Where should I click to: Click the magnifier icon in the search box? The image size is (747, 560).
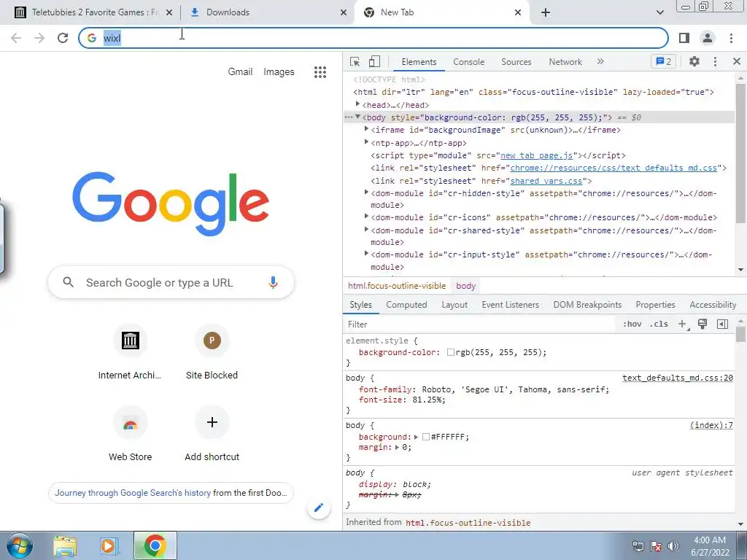(x=68, y=282)
